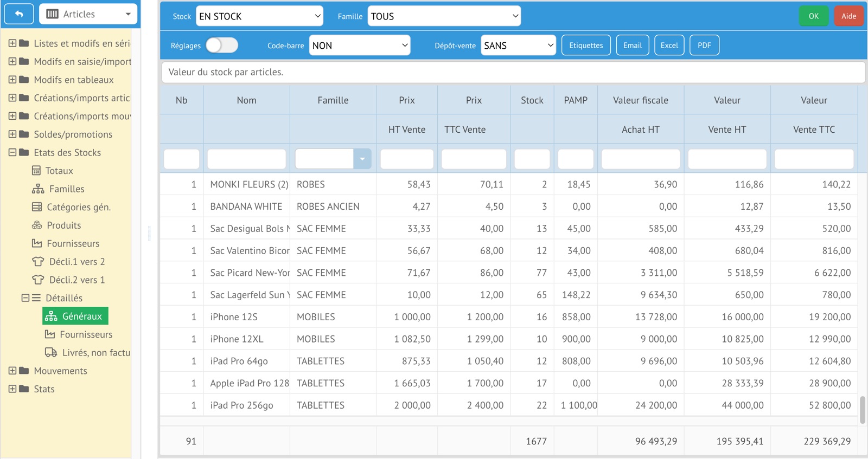Viewport: 868px width, 459px height.
Task: Click the table vertical scrollbar thumb
Action: [x=862, y=410]
